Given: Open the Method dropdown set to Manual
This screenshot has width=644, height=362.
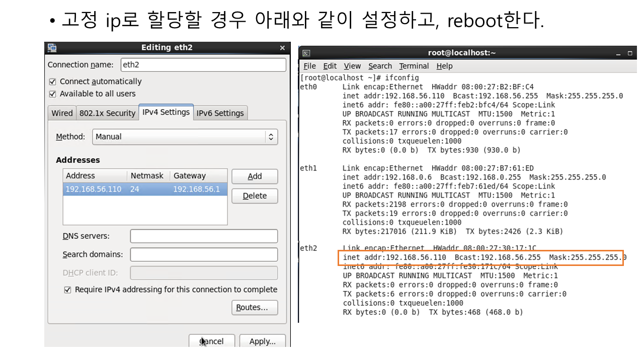Looking at the screenshot, I should click(185, 137).
